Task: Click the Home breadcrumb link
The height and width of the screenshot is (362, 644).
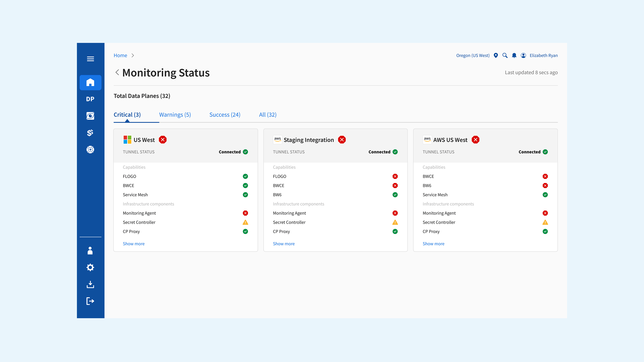Action: [x=120, y=55]
